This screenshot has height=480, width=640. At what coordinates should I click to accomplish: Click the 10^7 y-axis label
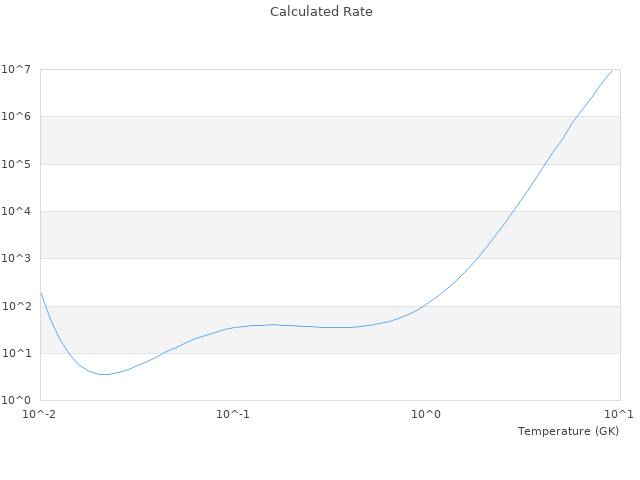(x=19, y=69)
